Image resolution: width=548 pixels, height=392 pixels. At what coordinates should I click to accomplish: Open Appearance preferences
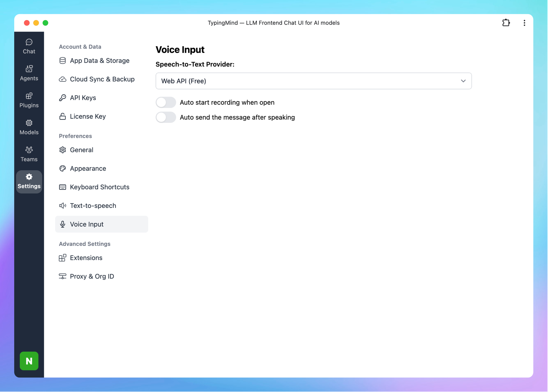[101, 168]
